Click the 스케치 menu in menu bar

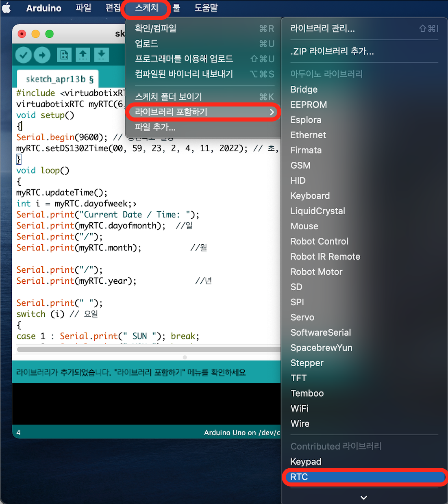tap(146, 8)
